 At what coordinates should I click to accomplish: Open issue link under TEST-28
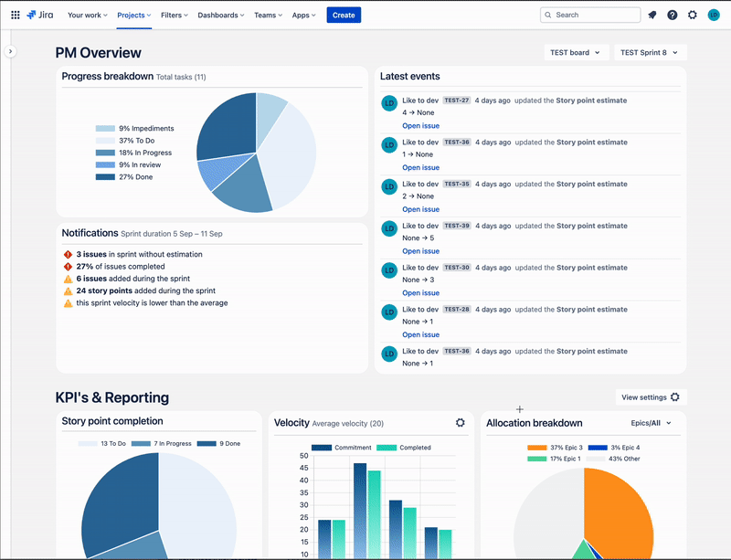point(420,334)
